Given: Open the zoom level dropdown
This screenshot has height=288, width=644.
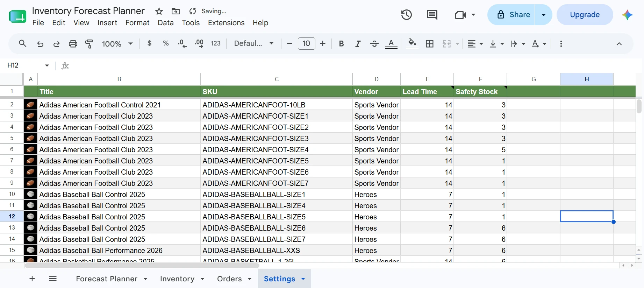Looking at the screenshot, I should (x=117, y=44).
